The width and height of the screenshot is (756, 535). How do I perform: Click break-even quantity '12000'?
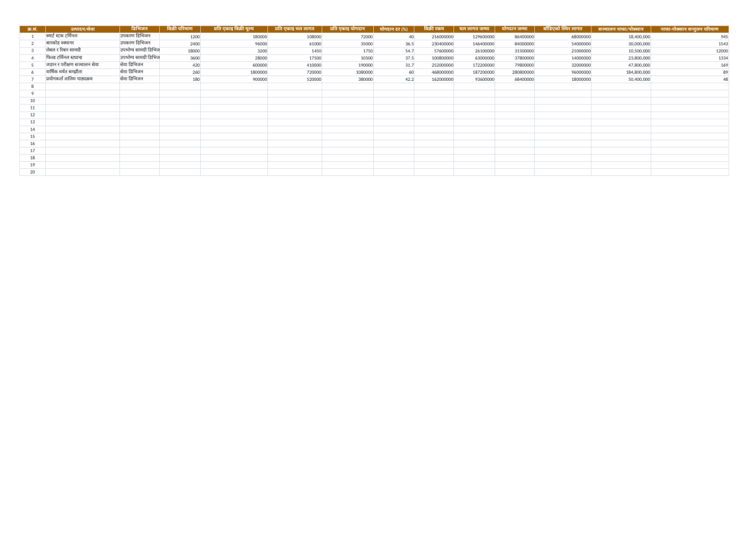click(x=689, y=51)
